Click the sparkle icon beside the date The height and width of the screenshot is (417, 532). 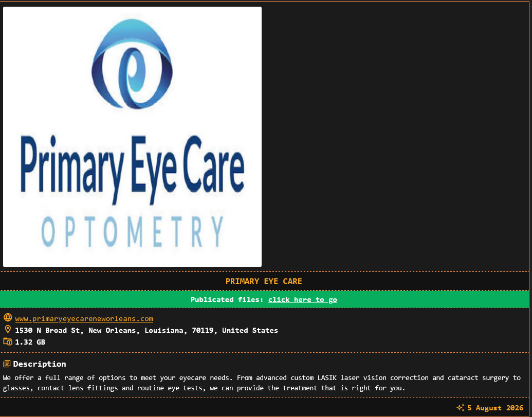pos(461,408)
